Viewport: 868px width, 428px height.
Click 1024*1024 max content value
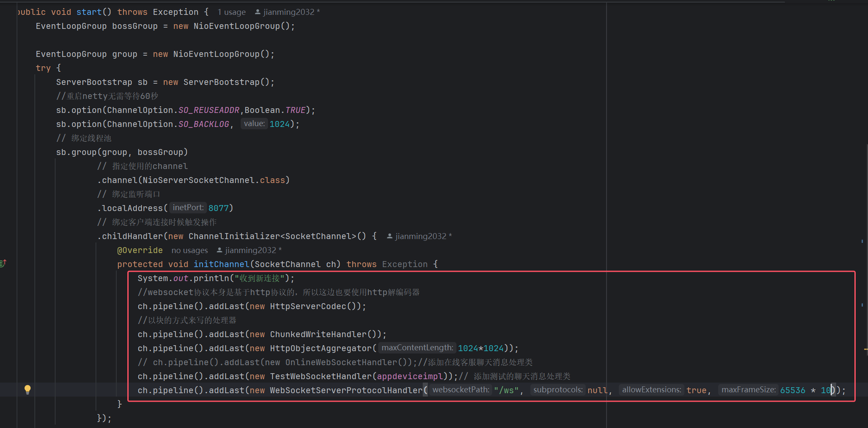point(481,349)
